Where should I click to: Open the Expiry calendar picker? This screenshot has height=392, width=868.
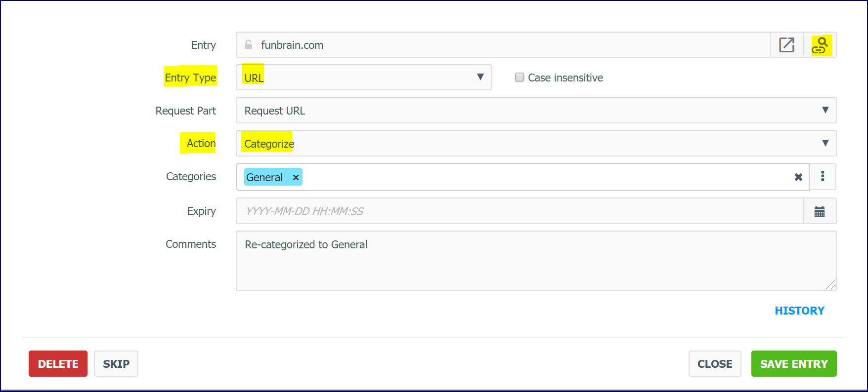(820, 211)
